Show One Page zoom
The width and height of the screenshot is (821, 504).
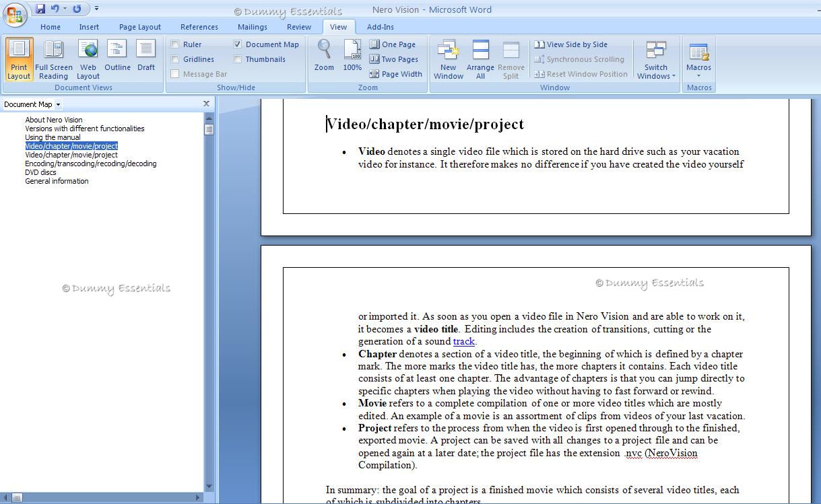(x=393, y=44)
